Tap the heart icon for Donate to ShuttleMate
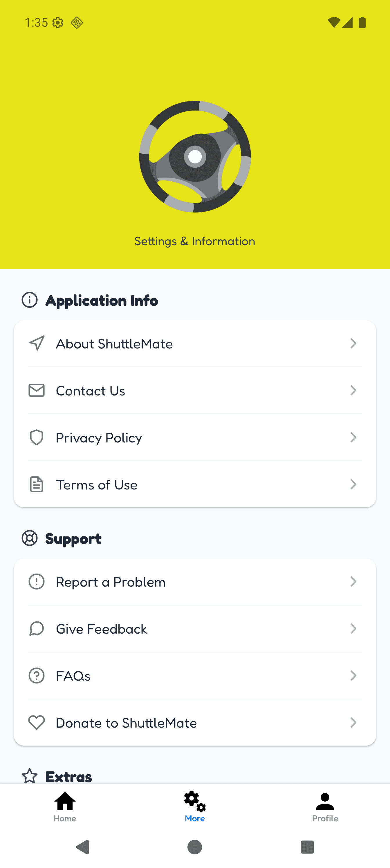 (x=36, y=722)
